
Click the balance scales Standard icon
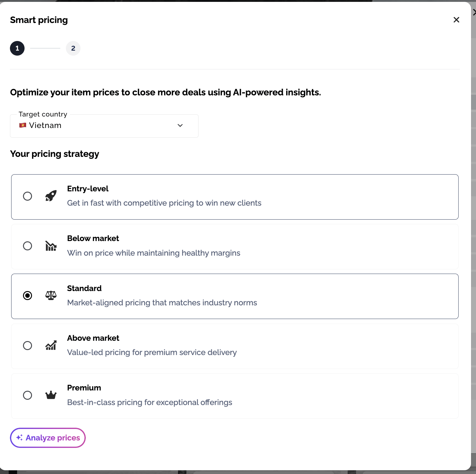pos(51,295)
